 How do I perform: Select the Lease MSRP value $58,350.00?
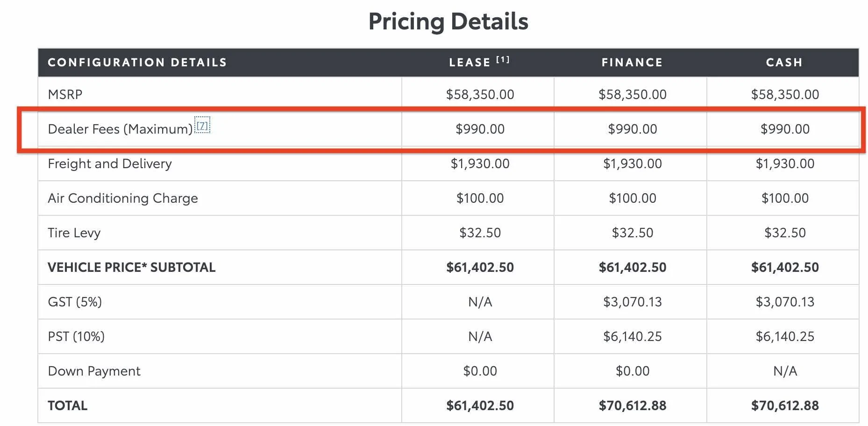pyautogui.click(x=480, y=94)
